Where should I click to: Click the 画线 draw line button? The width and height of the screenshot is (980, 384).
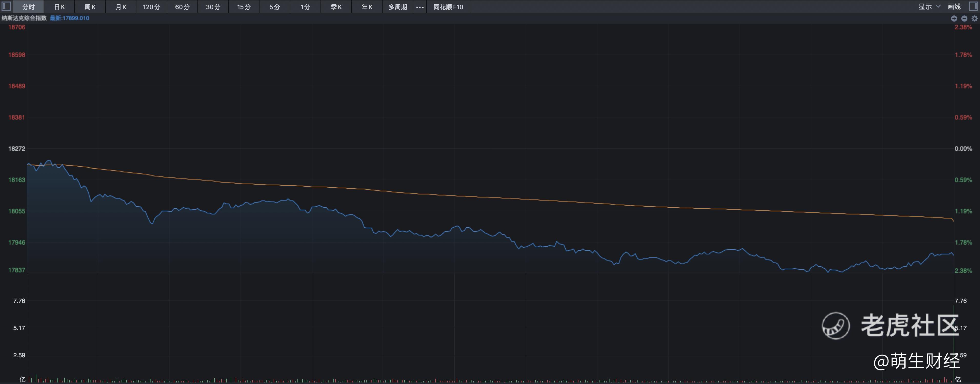pos(954,6)
